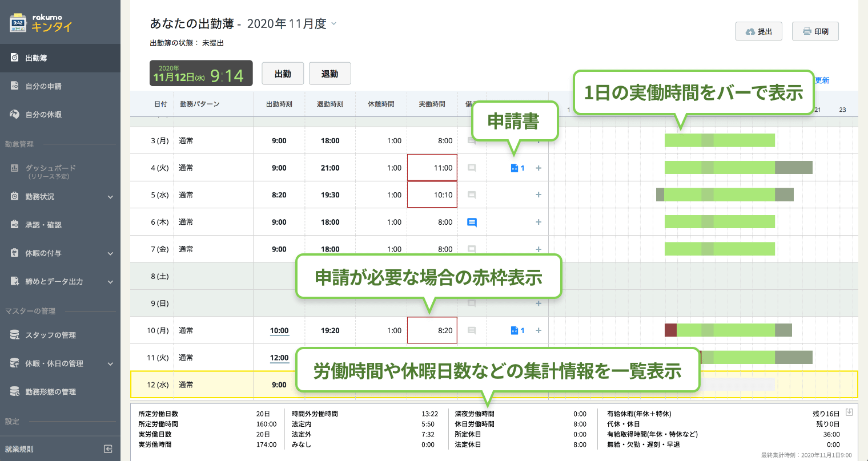Click the 勤務パターン column header
This screenshot has height=461, width=868.
pyautogui.click(x=200, y=104)
